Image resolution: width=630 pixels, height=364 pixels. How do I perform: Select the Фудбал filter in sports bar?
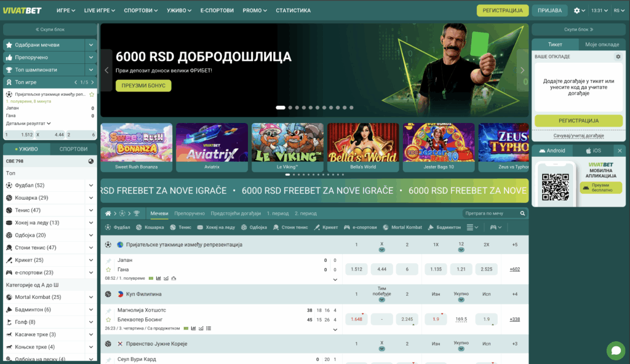[x=118, y=228]
